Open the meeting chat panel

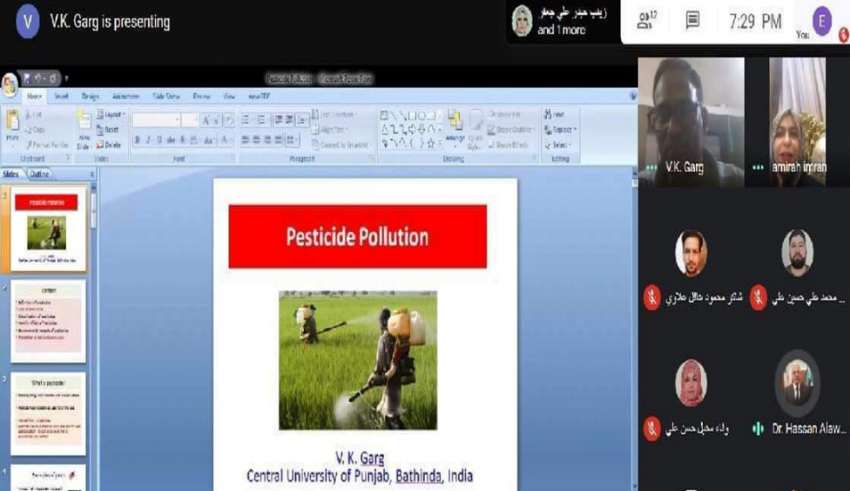[x=692, y=21]
